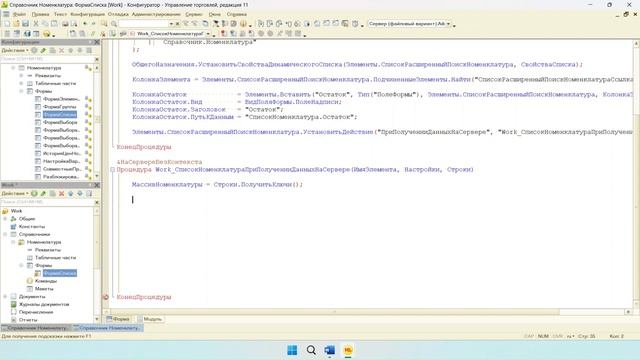The image size is (640, 360).
Task: Click the Move Up icon in Work panel
Action: pos(71,193)
